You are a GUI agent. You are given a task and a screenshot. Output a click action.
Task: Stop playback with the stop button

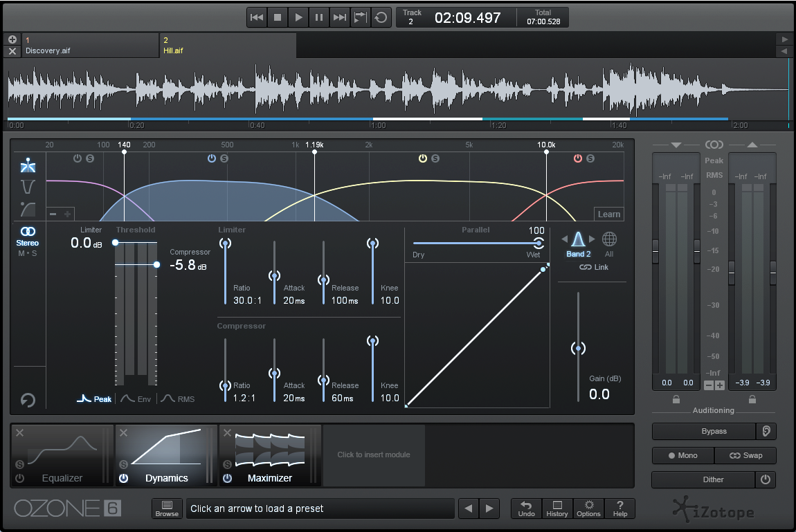click(278, 17)
